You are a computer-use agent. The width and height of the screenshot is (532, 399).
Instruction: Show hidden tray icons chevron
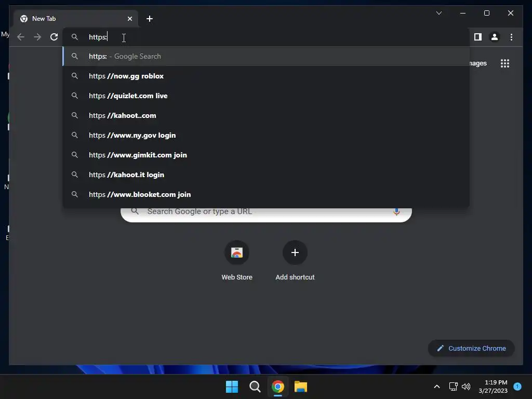pyautogui.click(x=436, y=387)
